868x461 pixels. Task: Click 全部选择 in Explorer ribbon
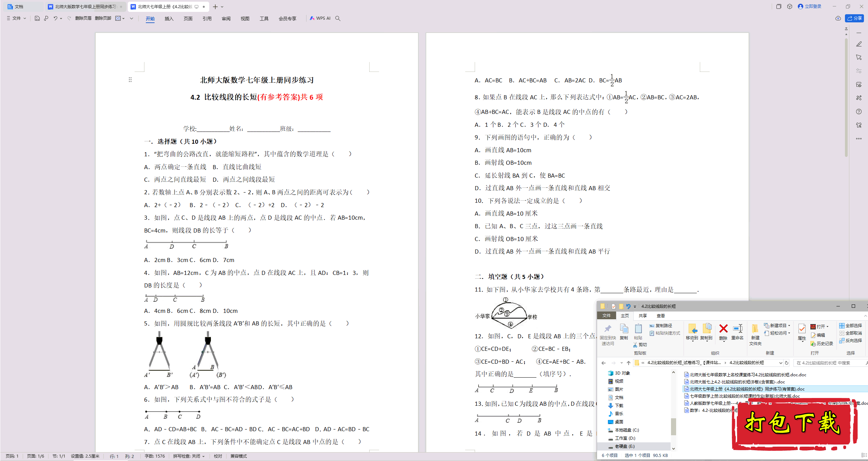pos(850,325)
